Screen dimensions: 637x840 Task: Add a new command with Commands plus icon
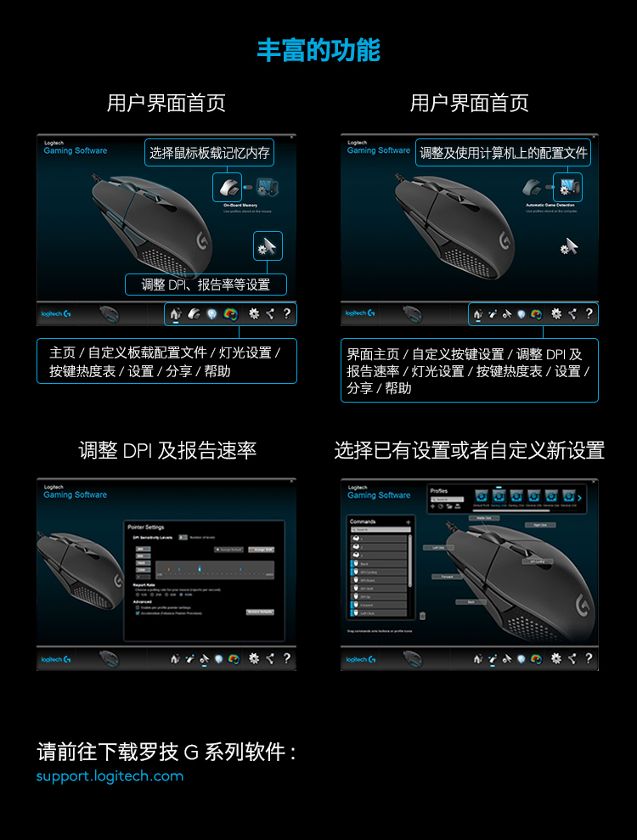[409, 522]
